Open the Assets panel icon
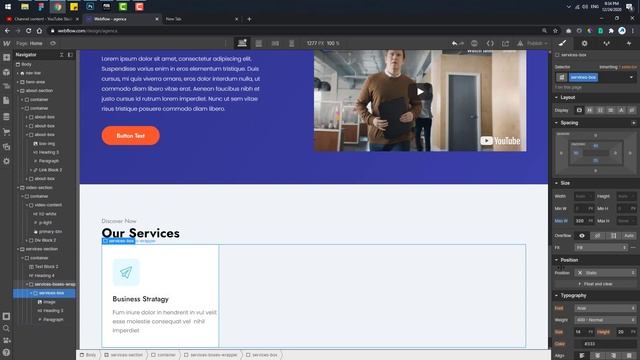Viewport: 640px width, 360px height. click(x=7, y=147)
